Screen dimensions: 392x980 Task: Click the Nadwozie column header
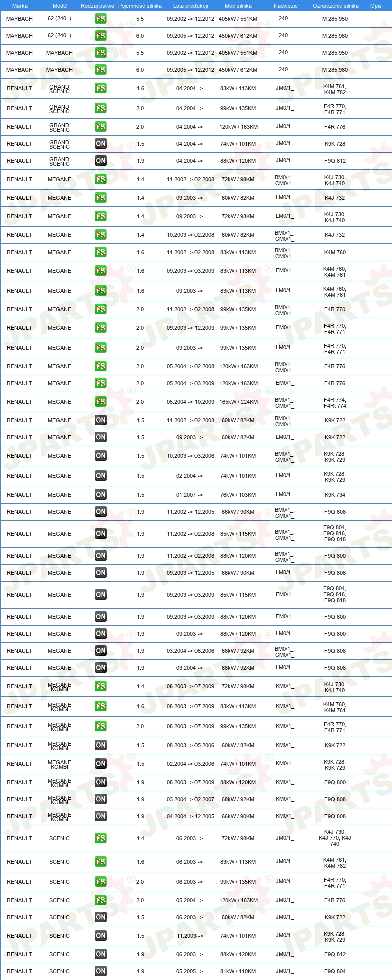286,6
